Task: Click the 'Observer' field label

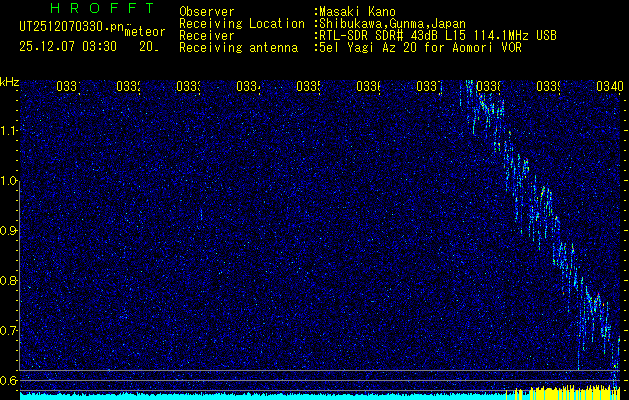Action: [206, 11]
